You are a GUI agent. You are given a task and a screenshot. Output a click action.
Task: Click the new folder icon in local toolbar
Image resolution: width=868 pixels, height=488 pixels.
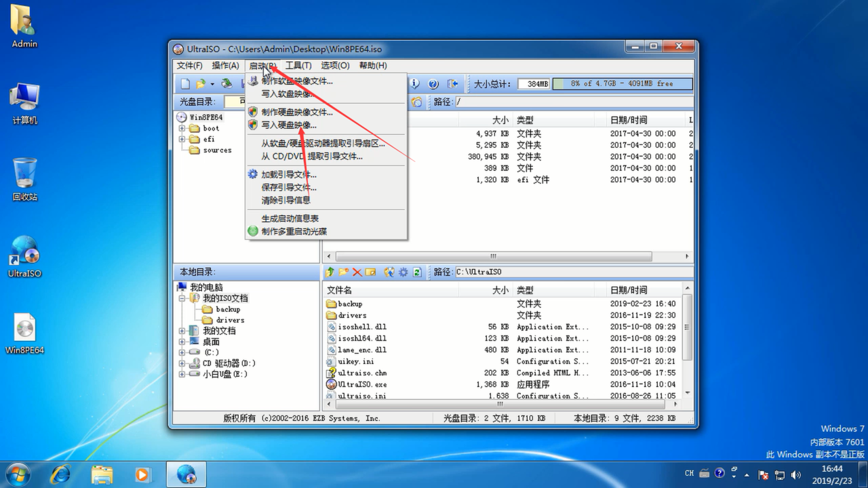(x=344, y=272)
